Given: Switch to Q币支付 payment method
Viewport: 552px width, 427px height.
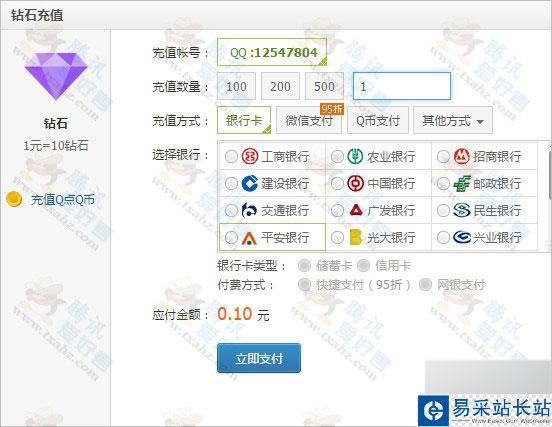Looking at the screenshot, I should (x=378, y=120).
